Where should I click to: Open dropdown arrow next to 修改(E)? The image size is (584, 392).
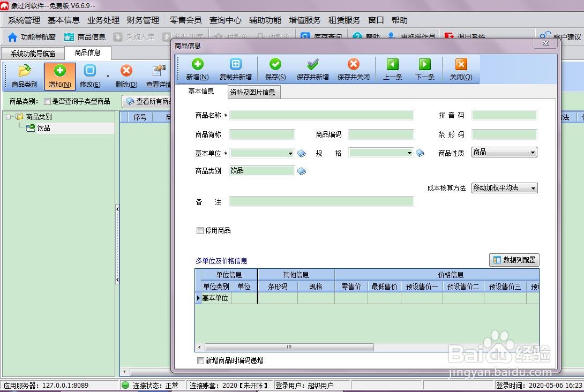(x=108, y=77)
